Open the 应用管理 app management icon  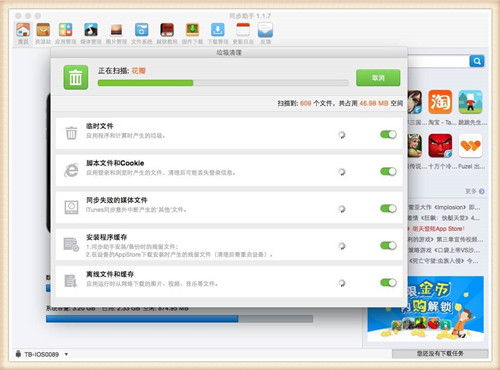65,30
